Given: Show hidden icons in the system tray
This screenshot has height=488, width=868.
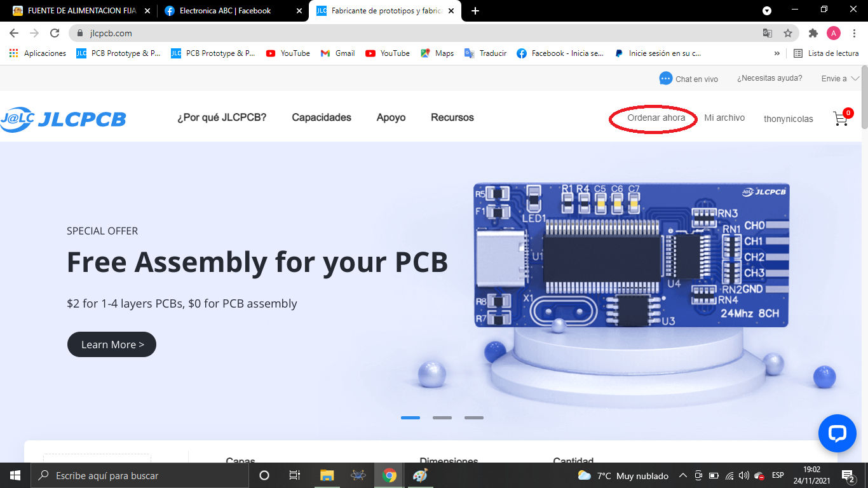Looking at the screenshot, I should tap(682, 475).
